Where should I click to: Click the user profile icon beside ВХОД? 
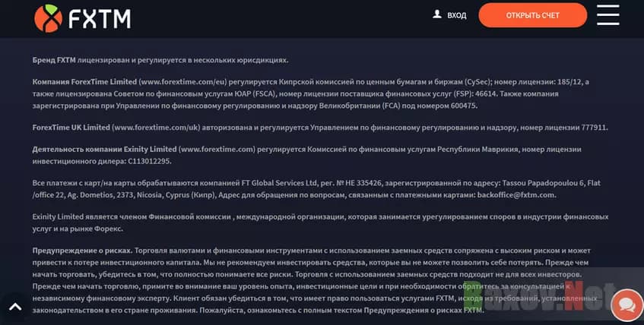(437, 14)
